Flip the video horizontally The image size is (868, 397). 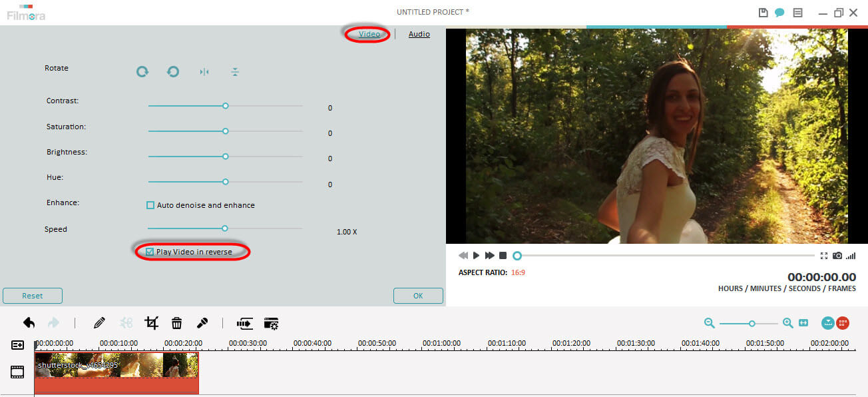pyautogui.click(x=204, y=71)
